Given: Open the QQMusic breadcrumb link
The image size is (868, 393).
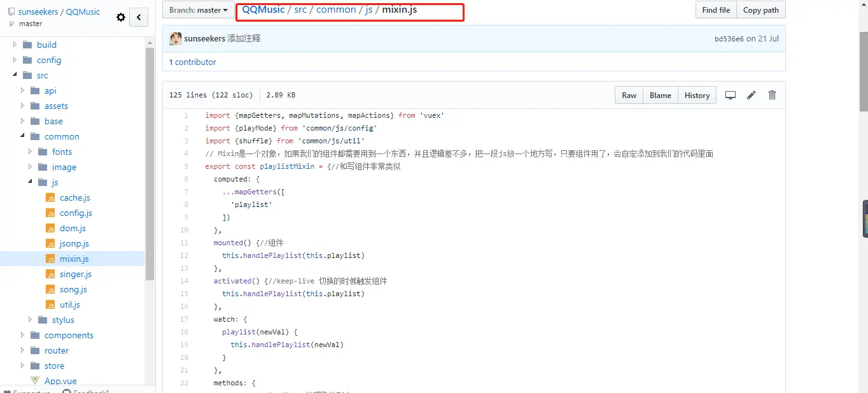Looking at the screenshot, I should (x=263, y=10).
